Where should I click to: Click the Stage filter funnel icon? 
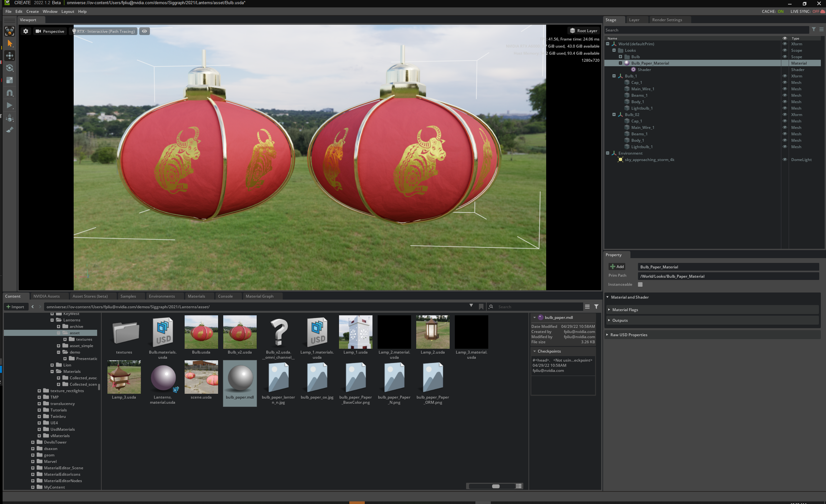pyautogui.click(x=813, y=30)
